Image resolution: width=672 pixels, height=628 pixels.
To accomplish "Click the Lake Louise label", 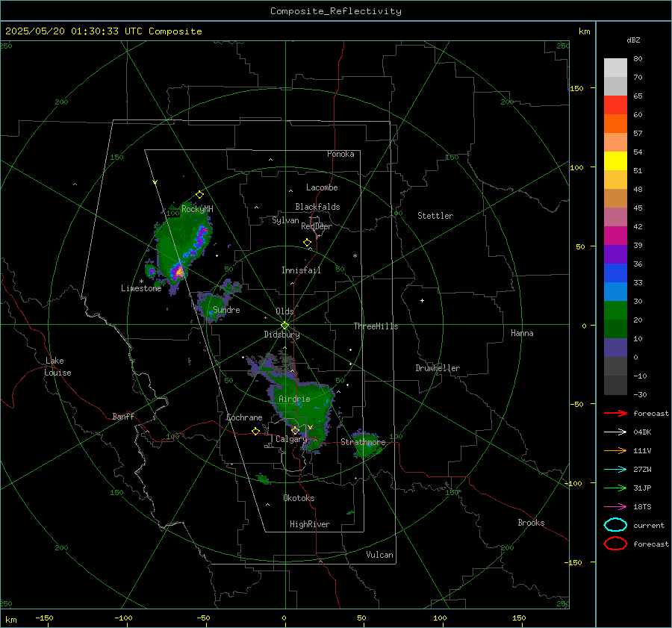I will (x=58, y=367).
